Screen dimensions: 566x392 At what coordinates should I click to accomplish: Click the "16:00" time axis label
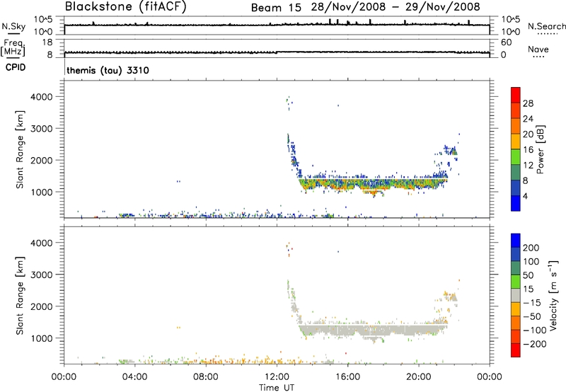tap(347, 377)
